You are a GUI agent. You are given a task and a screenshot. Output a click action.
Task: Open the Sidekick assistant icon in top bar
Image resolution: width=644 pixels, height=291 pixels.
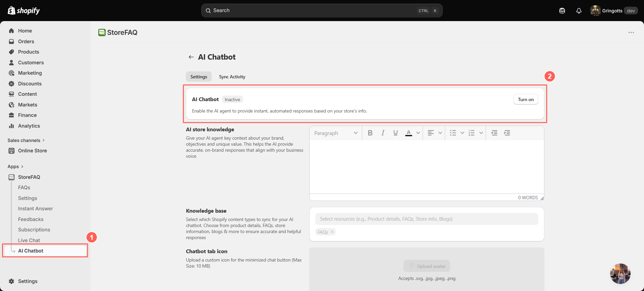562,11
